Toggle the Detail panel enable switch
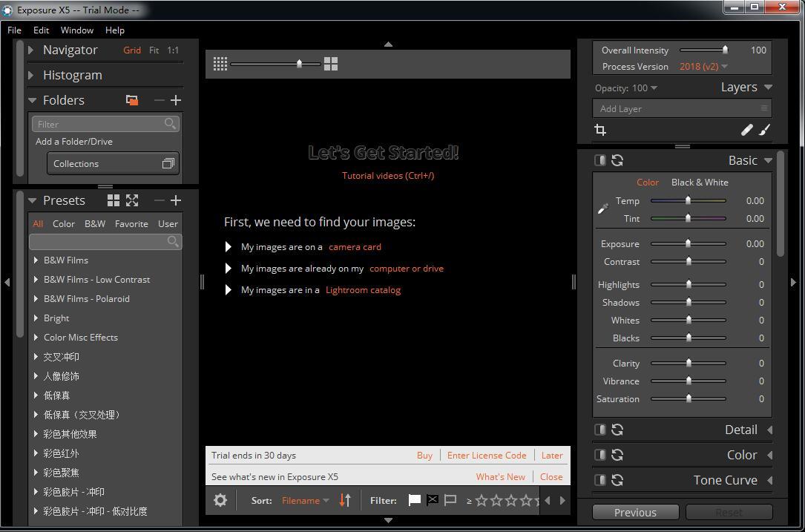The height and width of the screenshot is (532, 805). [x=599, y=430]
